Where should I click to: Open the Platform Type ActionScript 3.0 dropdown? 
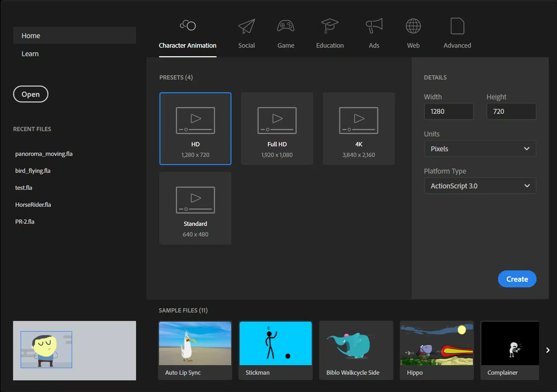point(480,186)
